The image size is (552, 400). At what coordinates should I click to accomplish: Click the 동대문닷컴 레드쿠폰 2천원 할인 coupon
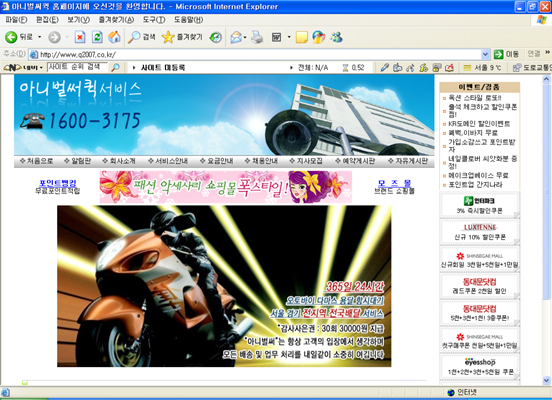pos(479,286)
